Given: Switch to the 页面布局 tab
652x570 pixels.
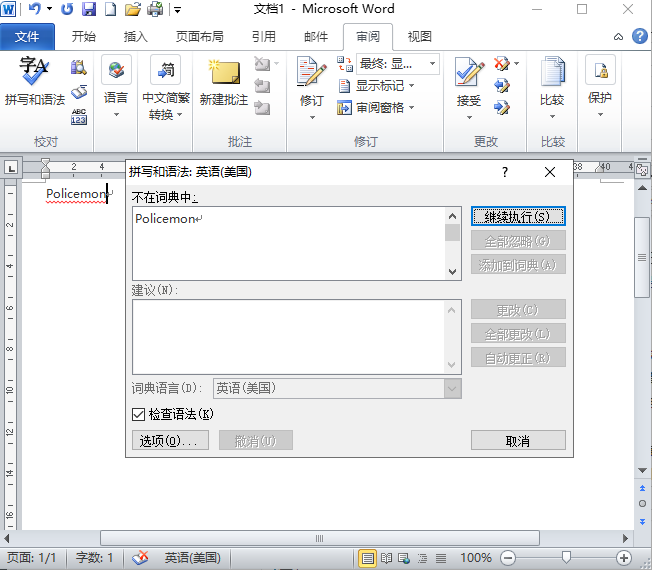Looking at the screenshot, I should coord(200,37).
